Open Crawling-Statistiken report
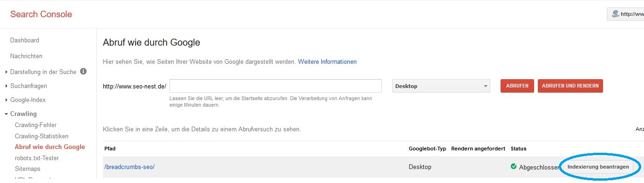The height and width of the screenshot is (183, 644). tap(41, 136)
